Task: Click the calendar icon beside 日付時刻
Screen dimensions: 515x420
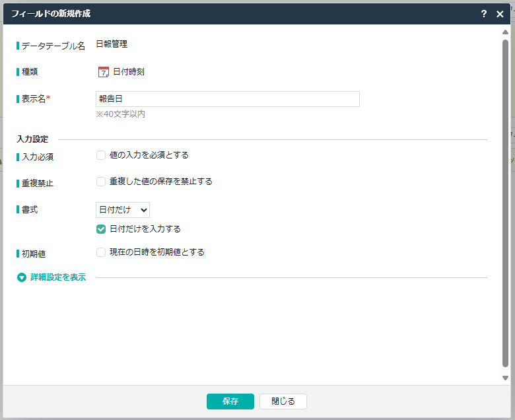Action: click(103, 72)
